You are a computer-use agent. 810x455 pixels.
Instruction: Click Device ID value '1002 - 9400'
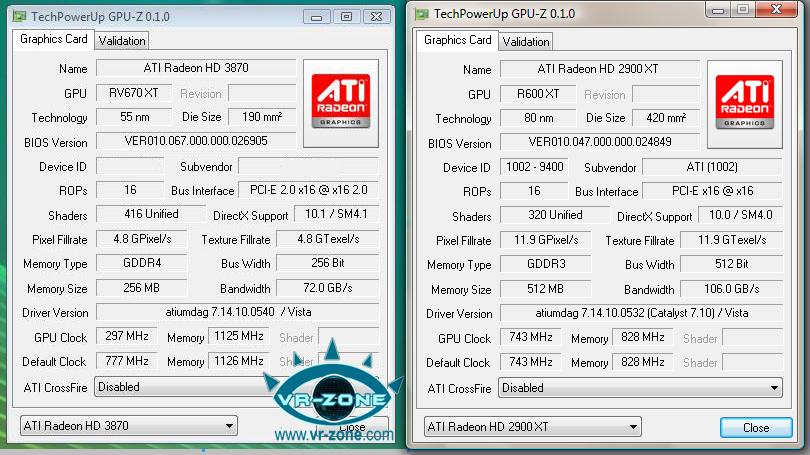(534, 167)
